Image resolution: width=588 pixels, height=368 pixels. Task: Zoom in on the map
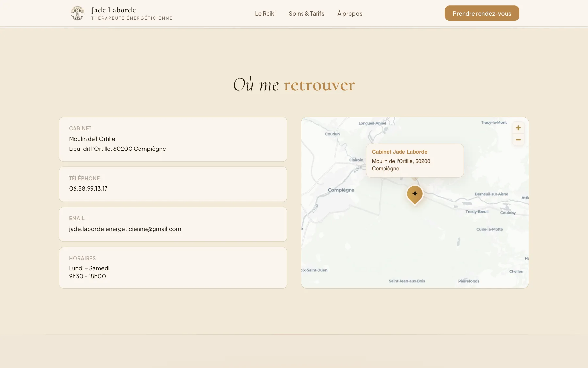click(x=518, y=128)
